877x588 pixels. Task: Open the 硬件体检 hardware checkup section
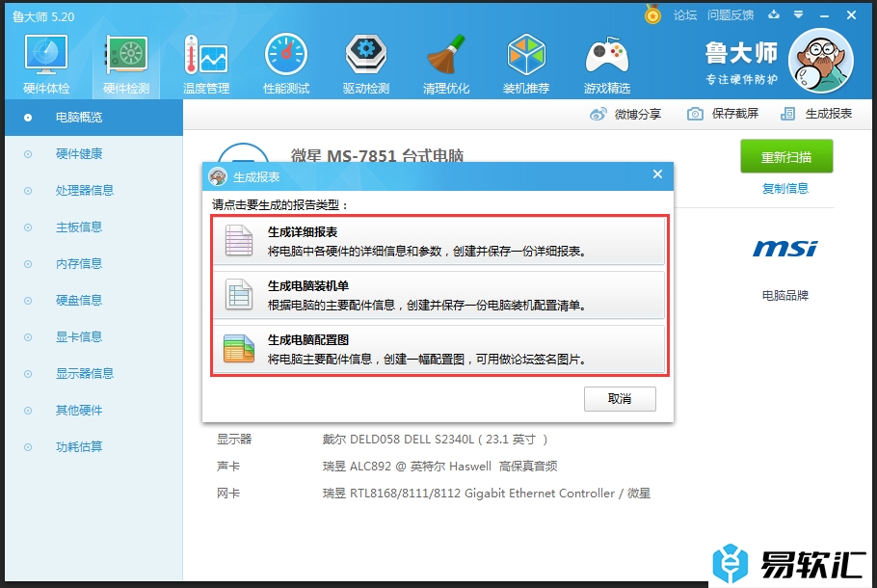click(x=46, y=65)
